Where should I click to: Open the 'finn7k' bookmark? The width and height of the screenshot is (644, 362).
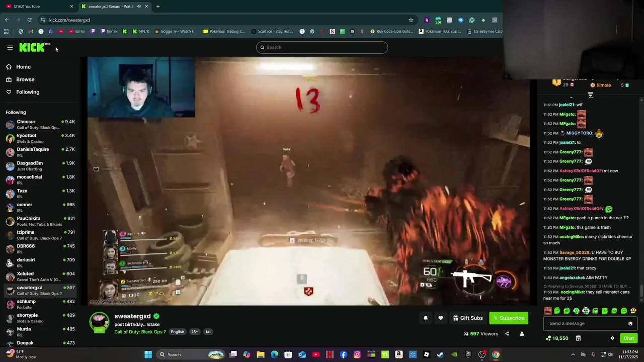click(x=109, y=31)
